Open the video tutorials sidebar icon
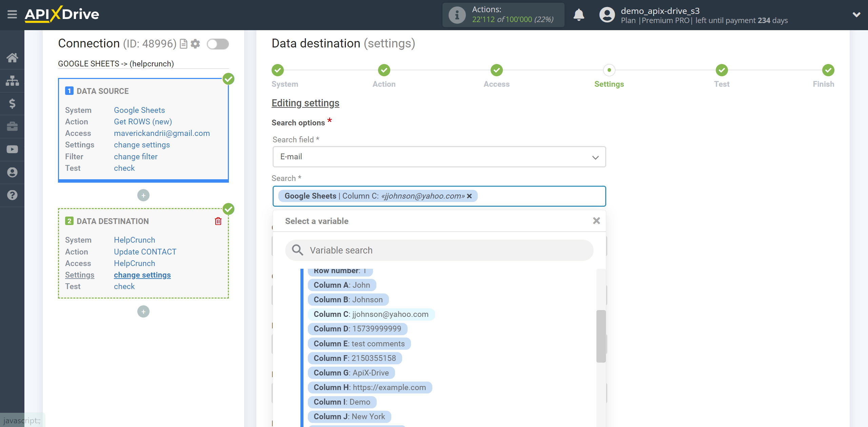Image resolution: width=868 pixels, height=427 pixels. (x=12, y=149)
